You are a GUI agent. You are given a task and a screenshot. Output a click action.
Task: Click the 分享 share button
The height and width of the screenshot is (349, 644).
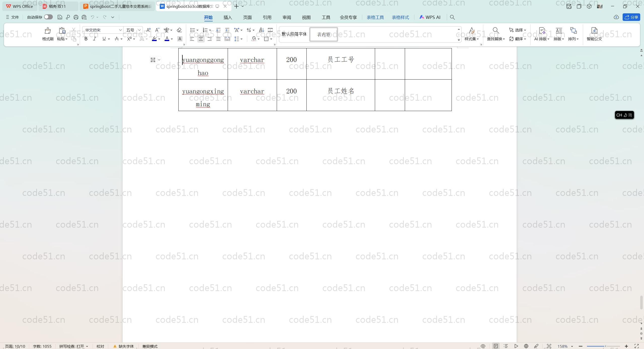631,17
